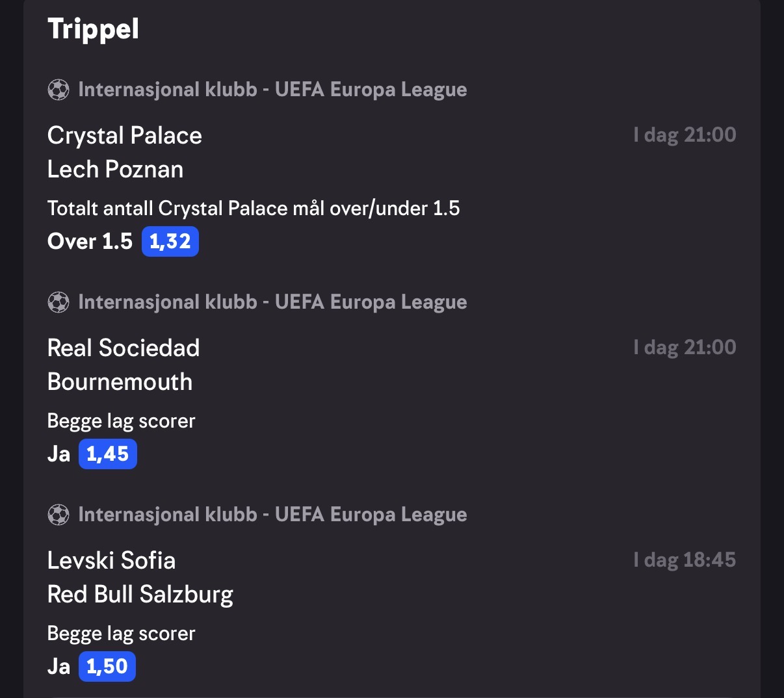The width and height of the screenshot is (784, 698).
Task: Open the Lech Poznan team name
Action: point(116,170)
